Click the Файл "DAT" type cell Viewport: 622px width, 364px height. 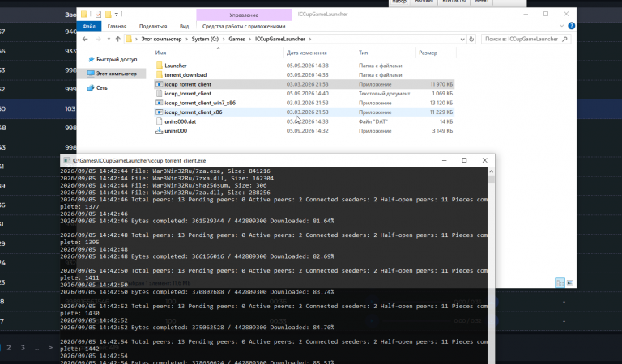373,121
